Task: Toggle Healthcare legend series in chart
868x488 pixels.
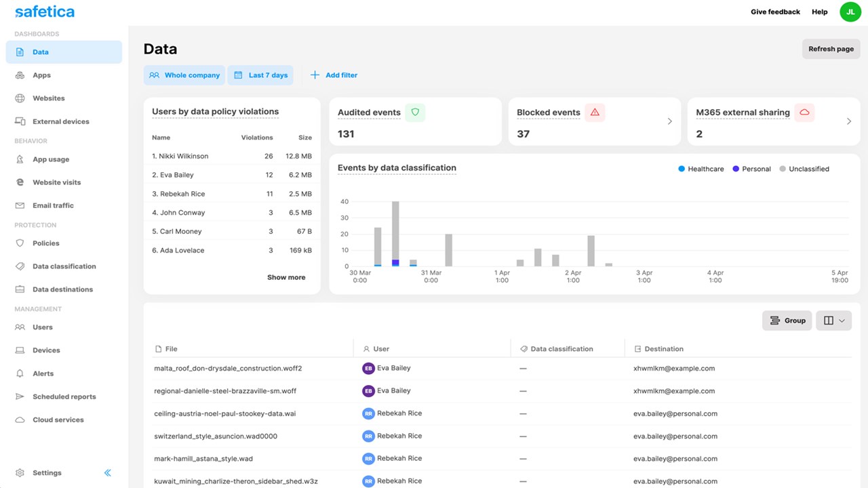Action: [701, 169]
